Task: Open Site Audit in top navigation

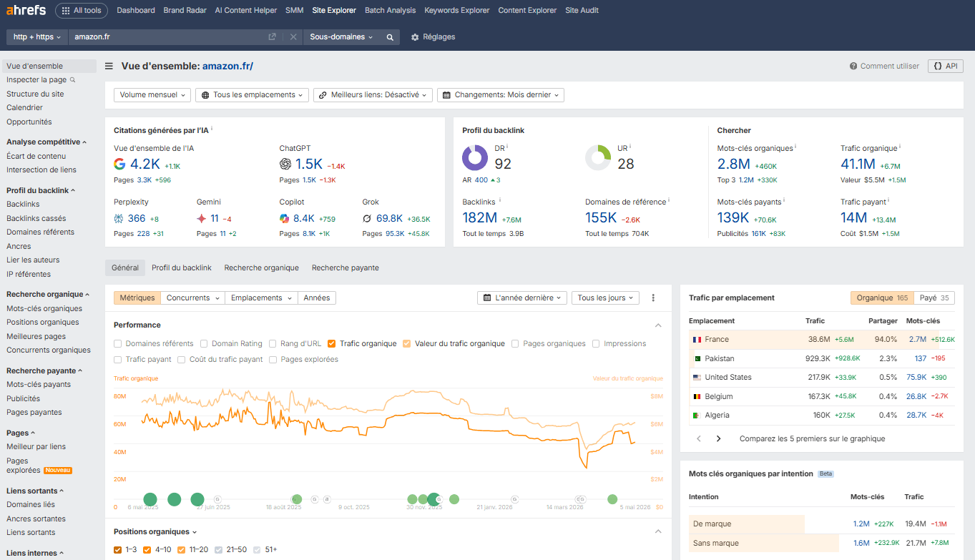Action: click(582, 11)
